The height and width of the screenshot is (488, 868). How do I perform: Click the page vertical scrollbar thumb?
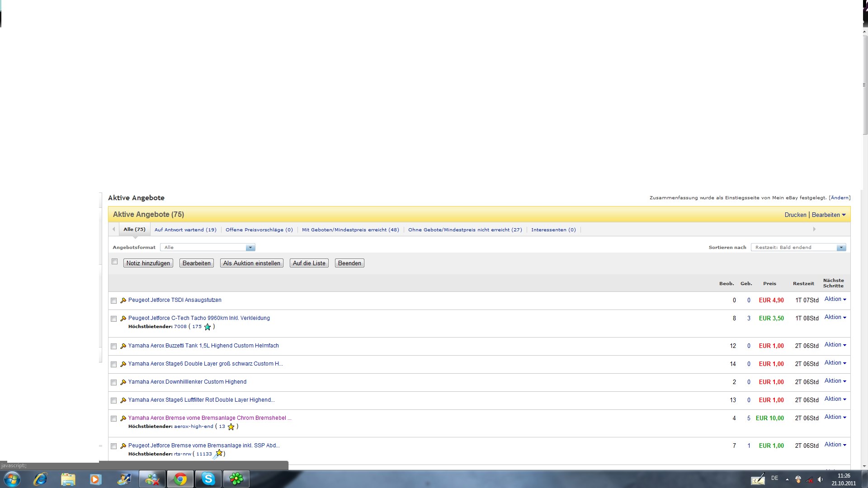point(865,84)
